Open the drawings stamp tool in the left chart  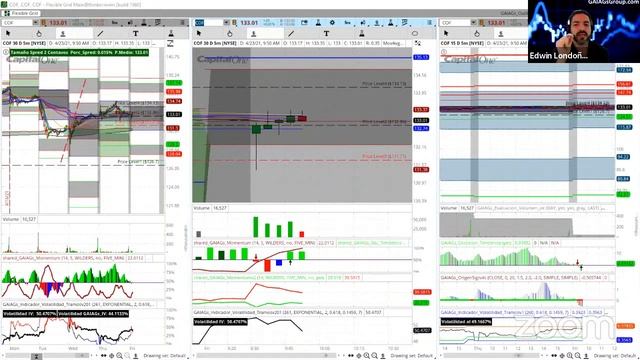click(x=171, y=33)
